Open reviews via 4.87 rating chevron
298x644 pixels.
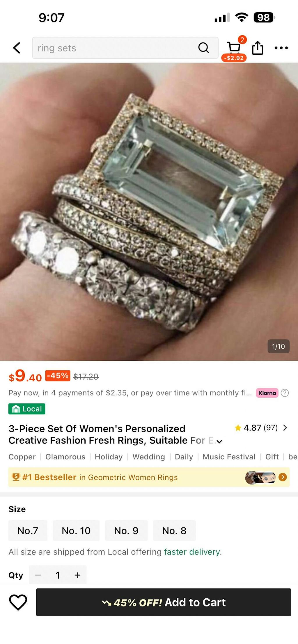[285, 428]
